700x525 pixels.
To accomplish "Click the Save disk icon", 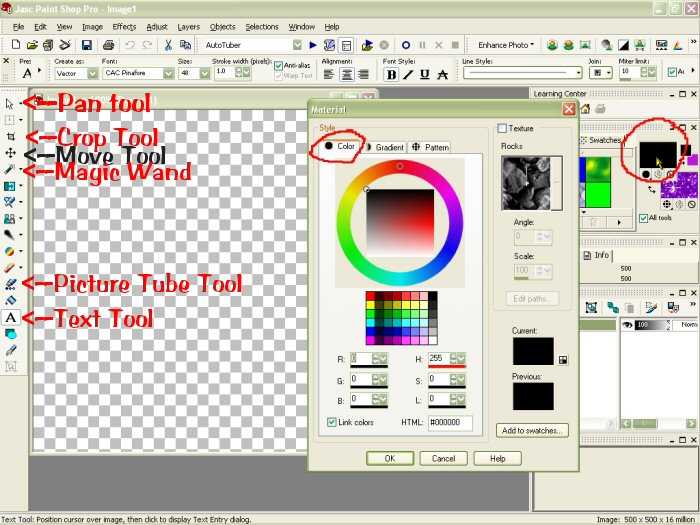I will pyautogui.click(x=87, y=45).
